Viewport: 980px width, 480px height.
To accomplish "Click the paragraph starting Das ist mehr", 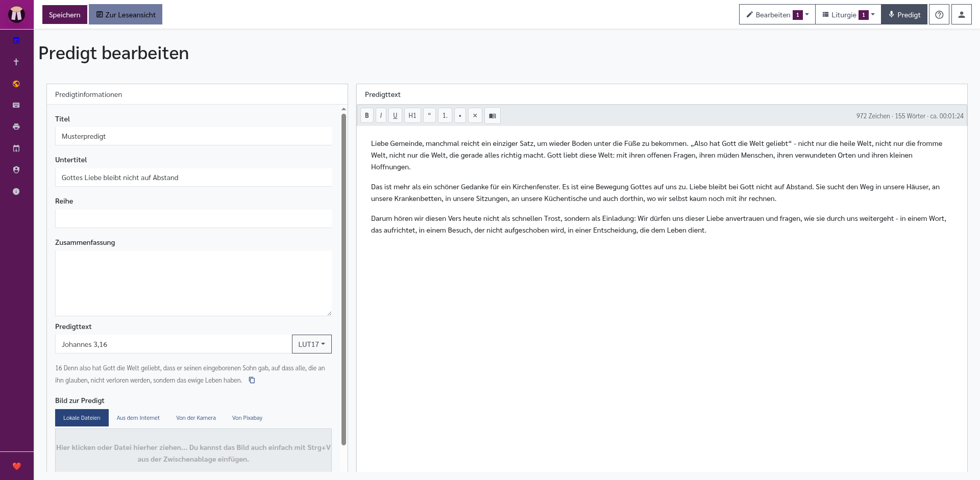I will point(658,193).
